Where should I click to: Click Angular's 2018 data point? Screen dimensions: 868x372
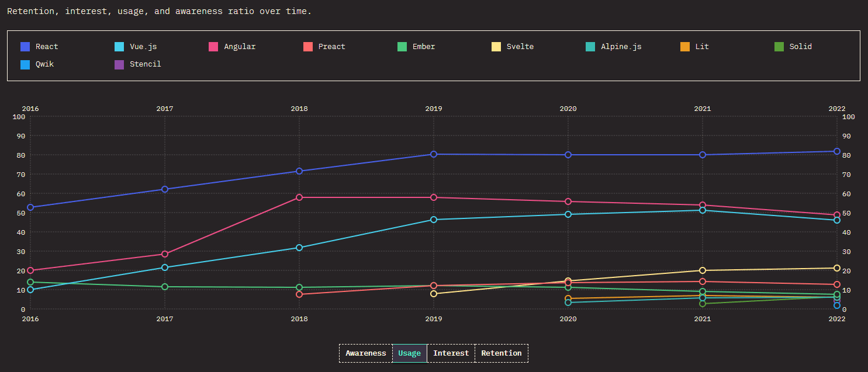(299, 198)
